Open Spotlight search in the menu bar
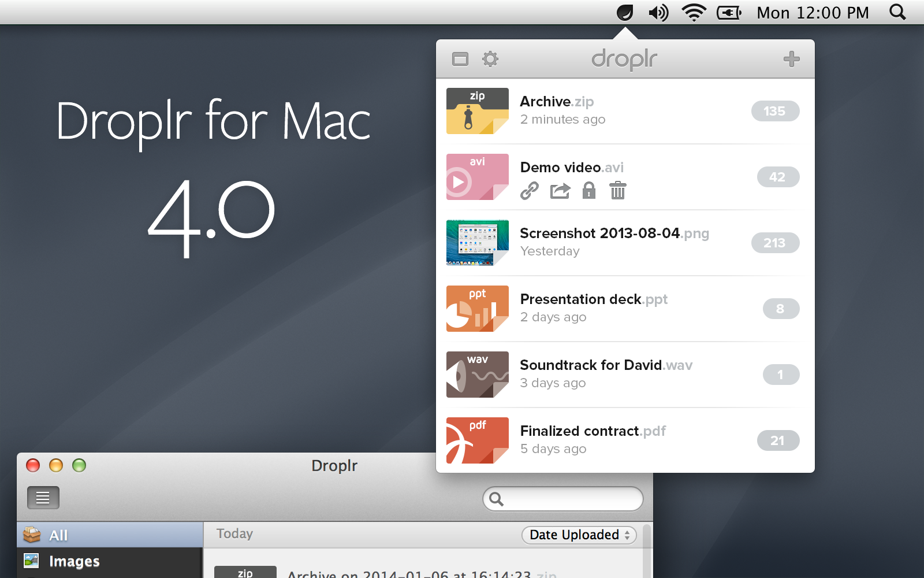 click(x=897, y=12)
